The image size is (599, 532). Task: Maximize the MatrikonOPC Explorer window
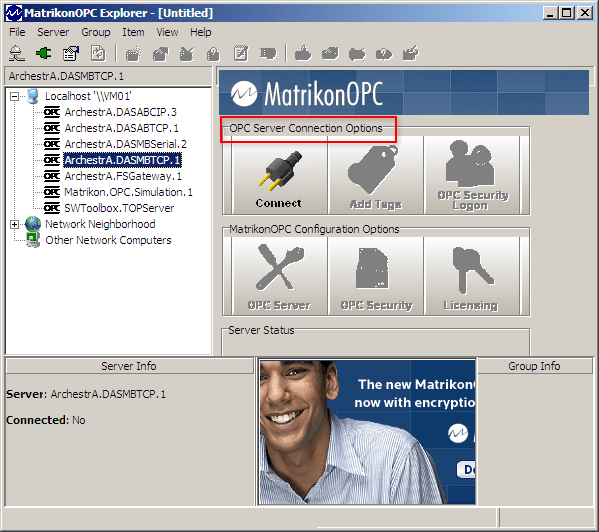pos(567,13)
